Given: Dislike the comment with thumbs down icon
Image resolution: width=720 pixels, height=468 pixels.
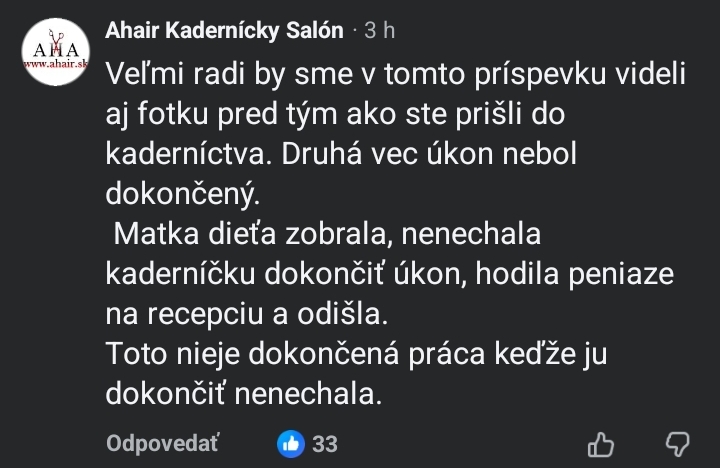Looking at the screenshot, I should [678, 443].
